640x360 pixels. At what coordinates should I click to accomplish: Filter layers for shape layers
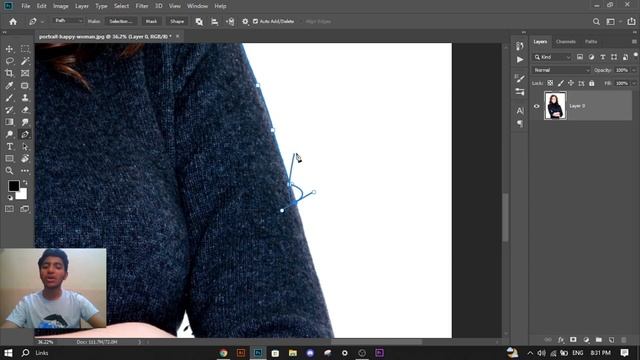coord(614,57)
